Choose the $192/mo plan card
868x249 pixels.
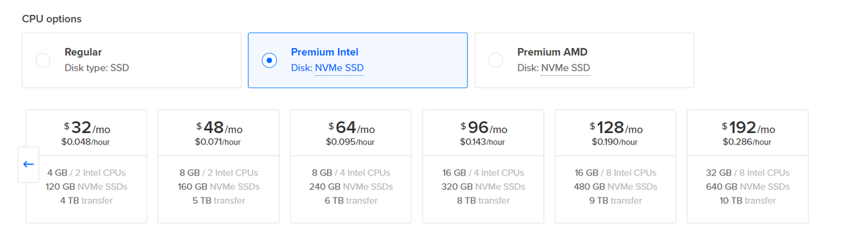tap(747, 166)
